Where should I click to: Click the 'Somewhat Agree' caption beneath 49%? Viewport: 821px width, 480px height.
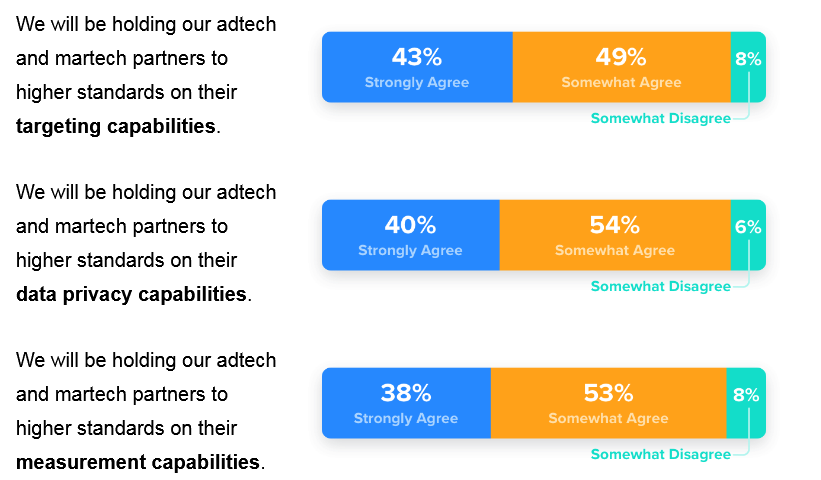click(x=621, y=82)
